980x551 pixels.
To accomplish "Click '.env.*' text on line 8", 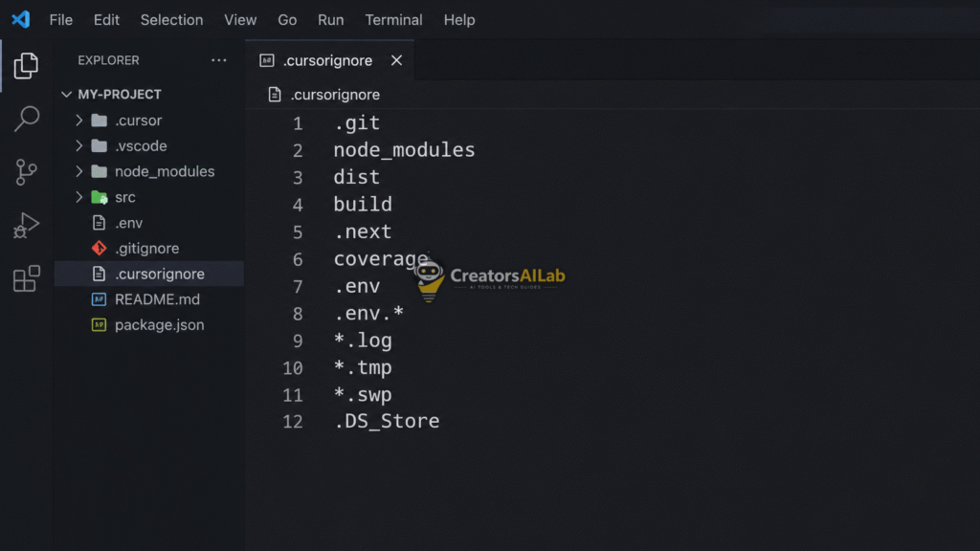I will (368, 313).
